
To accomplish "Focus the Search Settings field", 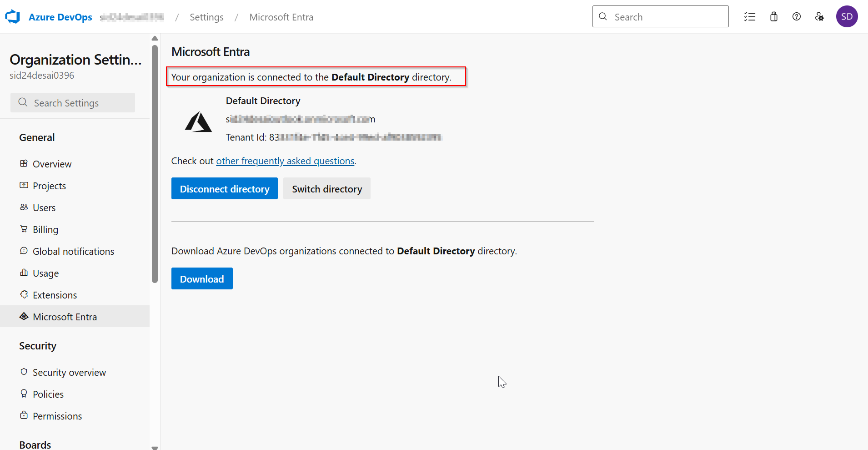I will (x=73, y=103).
